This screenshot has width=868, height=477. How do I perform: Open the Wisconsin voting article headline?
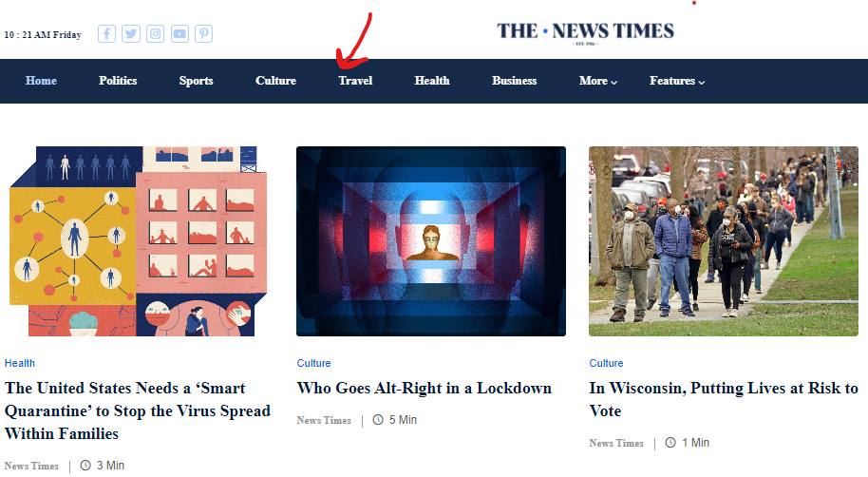[724, 399]
